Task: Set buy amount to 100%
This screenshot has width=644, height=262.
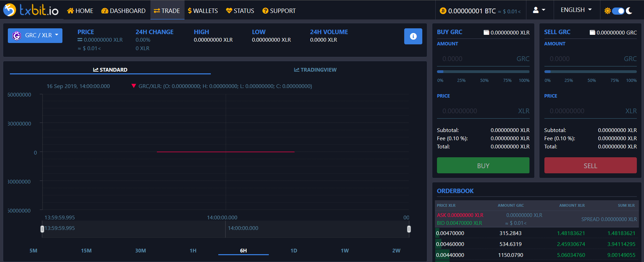Action: pyautogui.click(x=524, y=81)
